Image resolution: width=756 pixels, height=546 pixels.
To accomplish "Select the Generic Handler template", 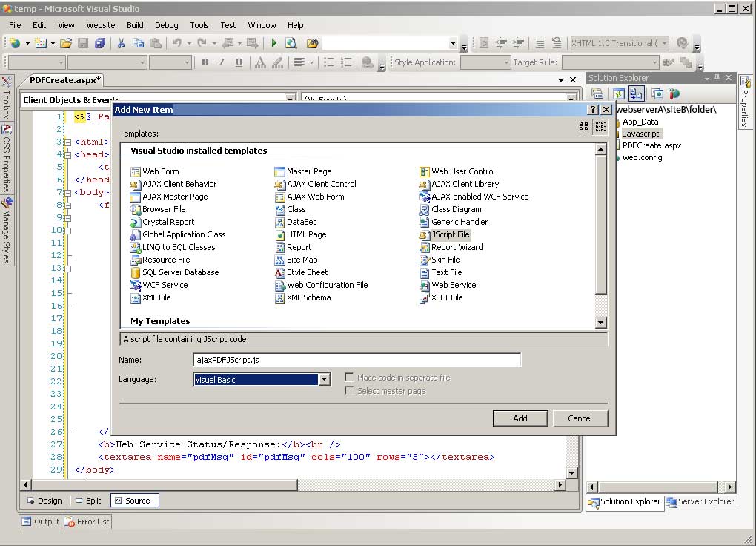I will click(x=454, y=222).
